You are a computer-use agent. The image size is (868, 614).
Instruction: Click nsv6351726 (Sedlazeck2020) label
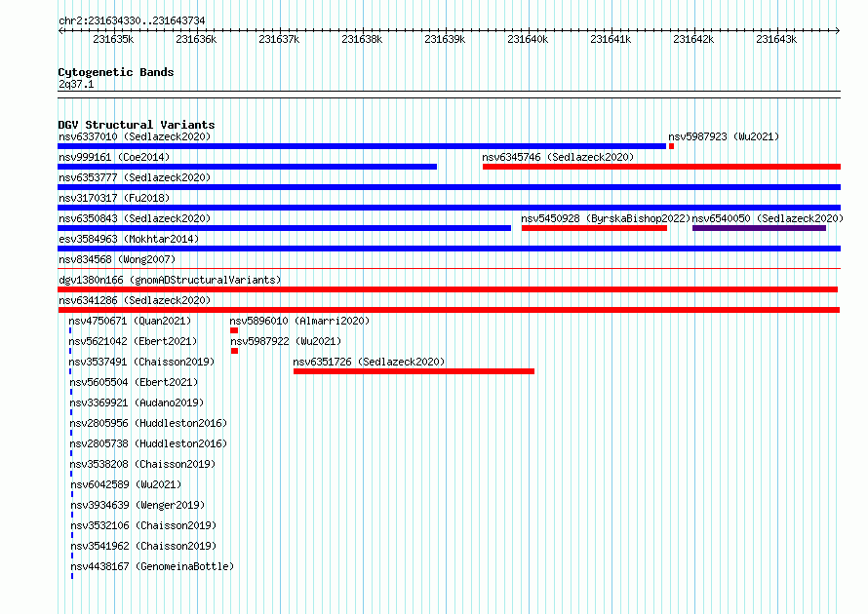tap(369, 362)
